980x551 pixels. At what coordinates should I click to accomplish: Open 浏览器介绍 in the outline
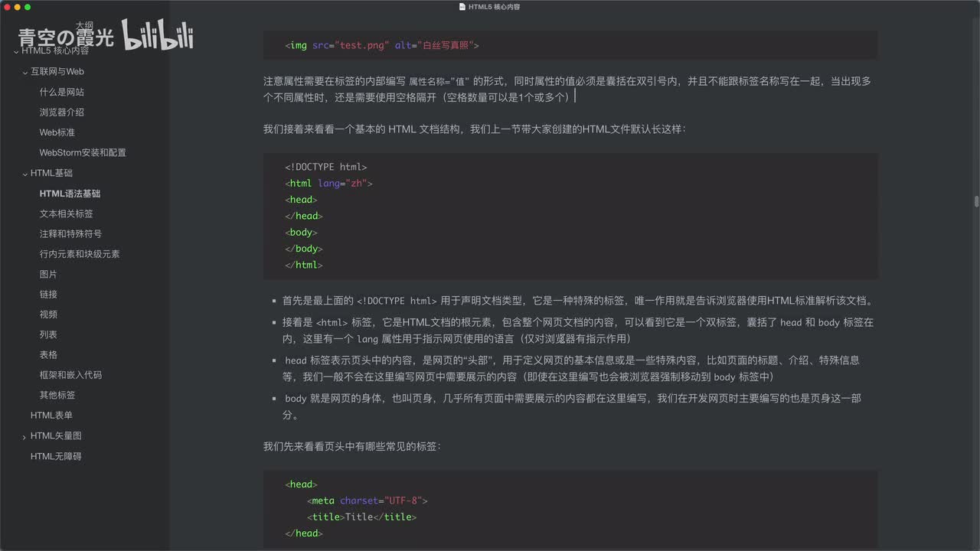tap(62, 112)
